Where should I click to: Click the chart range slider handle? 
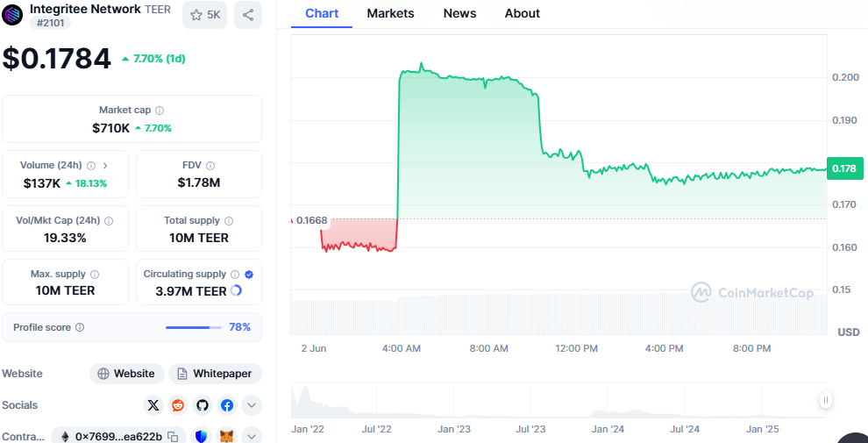pyautogui.click(x=825, y=401)
